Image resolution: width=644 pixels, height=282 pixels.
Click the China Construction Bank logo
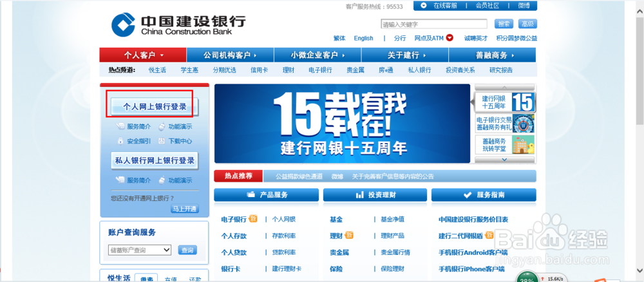[178, 24]
